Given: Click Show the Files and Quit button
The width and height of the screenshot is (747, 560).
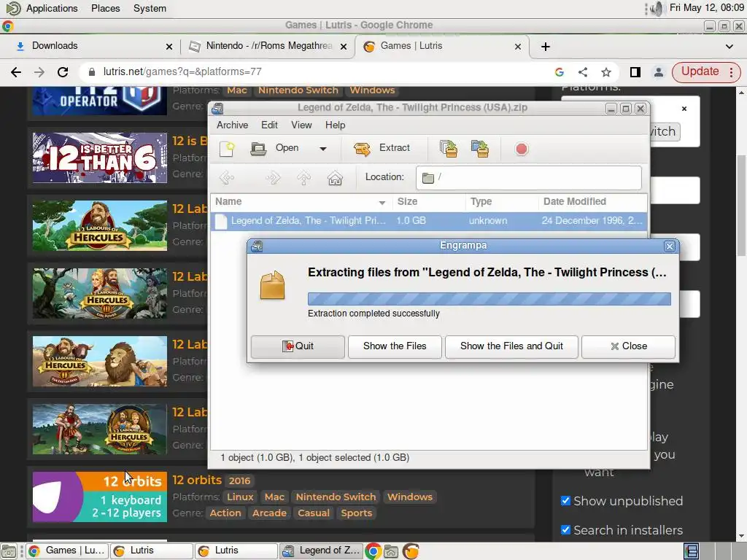Looking at the screenshot, I should (x=511, y=346).
